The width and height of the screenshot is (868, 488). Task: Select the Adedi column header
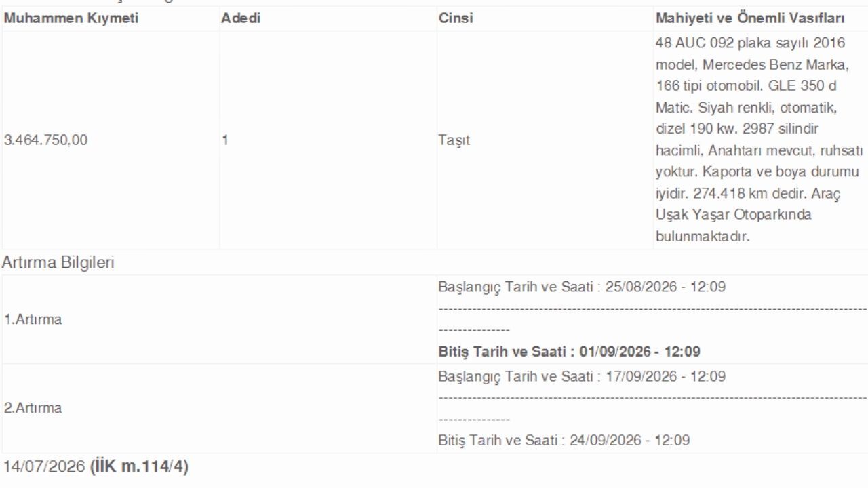pyautogui.click(x=241, y=18)
